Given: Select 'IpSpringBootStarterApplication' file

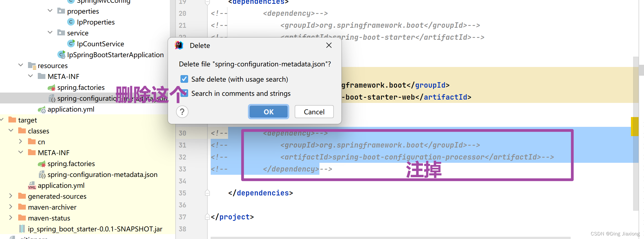Looking at the screenshot, I should click(x=115, y=55).
